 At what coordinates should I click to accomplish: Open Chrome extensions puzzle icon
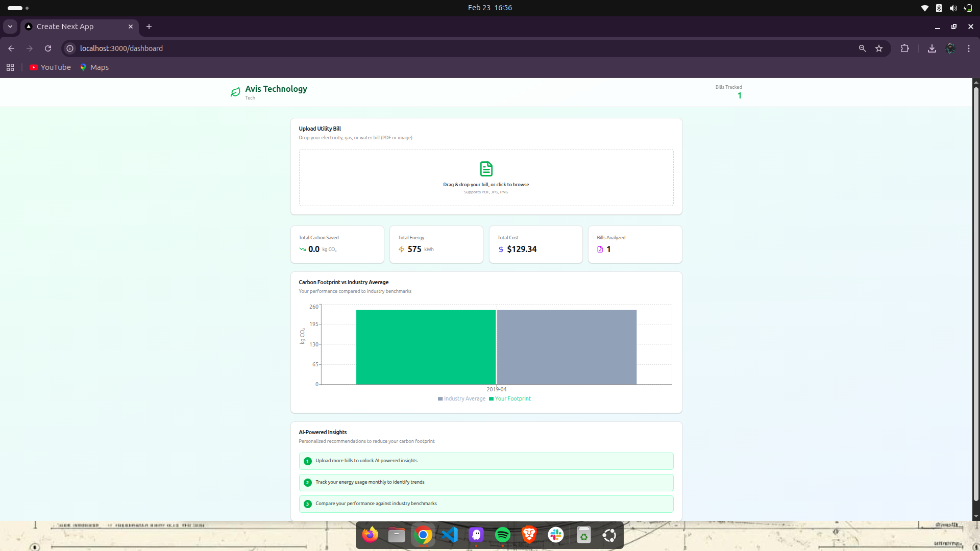(x=904, y=48)
